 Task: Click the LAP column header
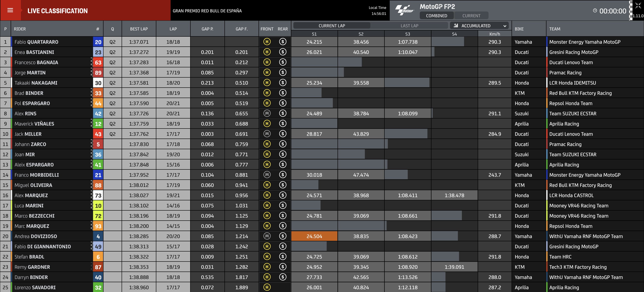click(x=173, y=29)
